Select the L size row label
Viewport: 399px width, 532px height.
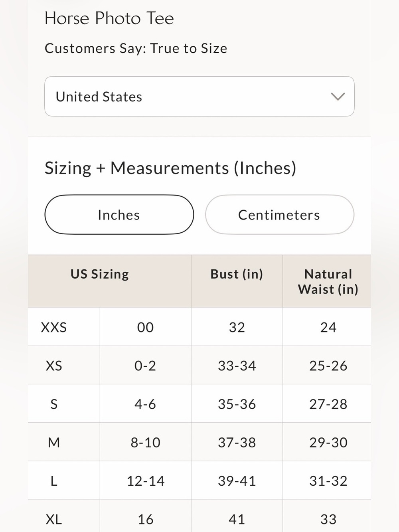[x=54, y=481]
